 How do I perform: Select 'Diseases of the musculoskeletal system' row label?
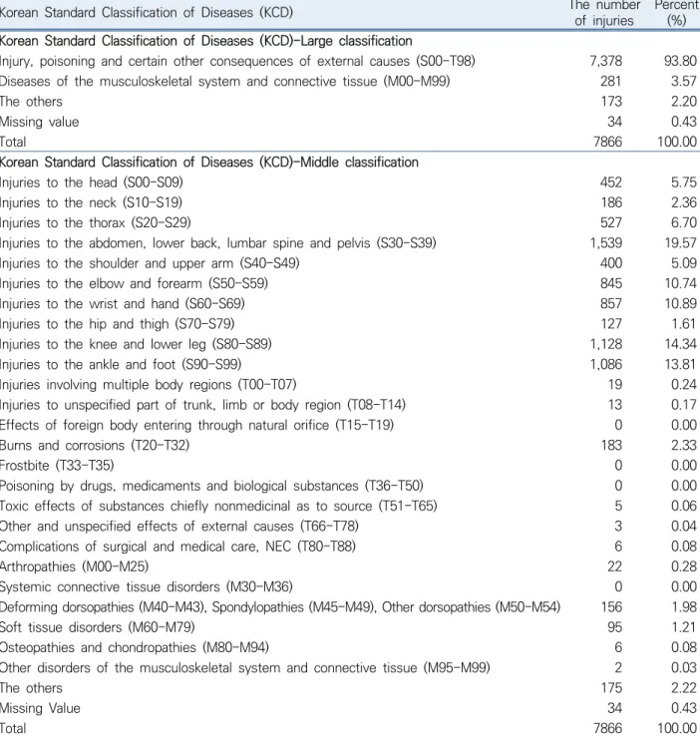(x=224, y=81)
